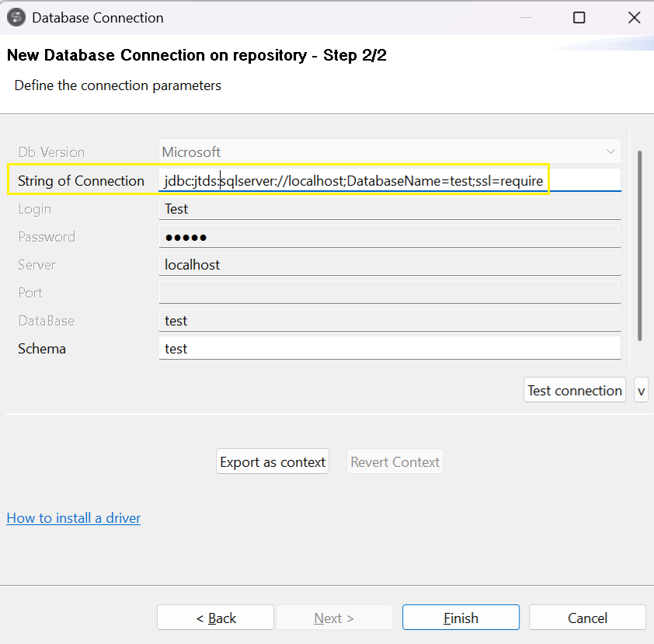Go to previous step with Back button
This screenshot has width=654, height=644.
tap(215, 618)
